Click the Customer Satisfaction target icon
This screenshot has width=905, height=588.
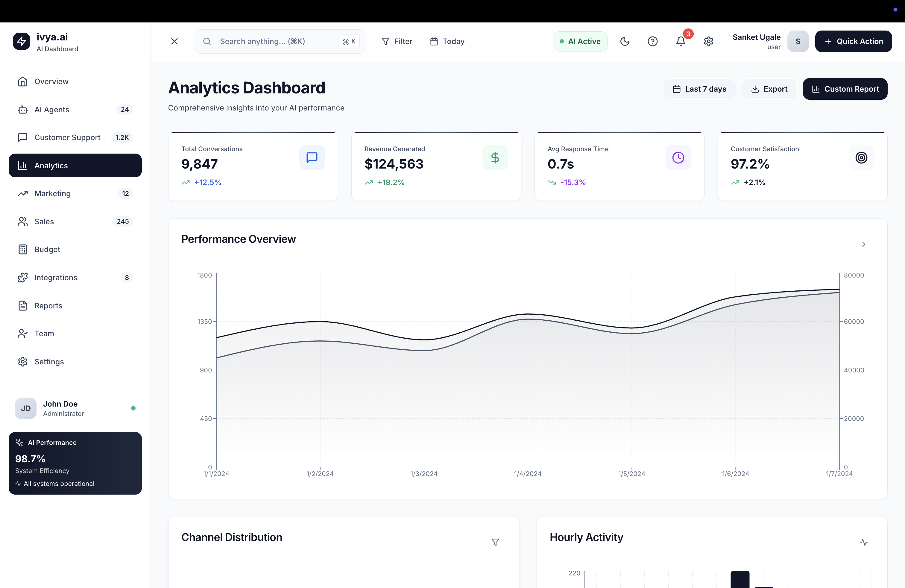(861, 157)
